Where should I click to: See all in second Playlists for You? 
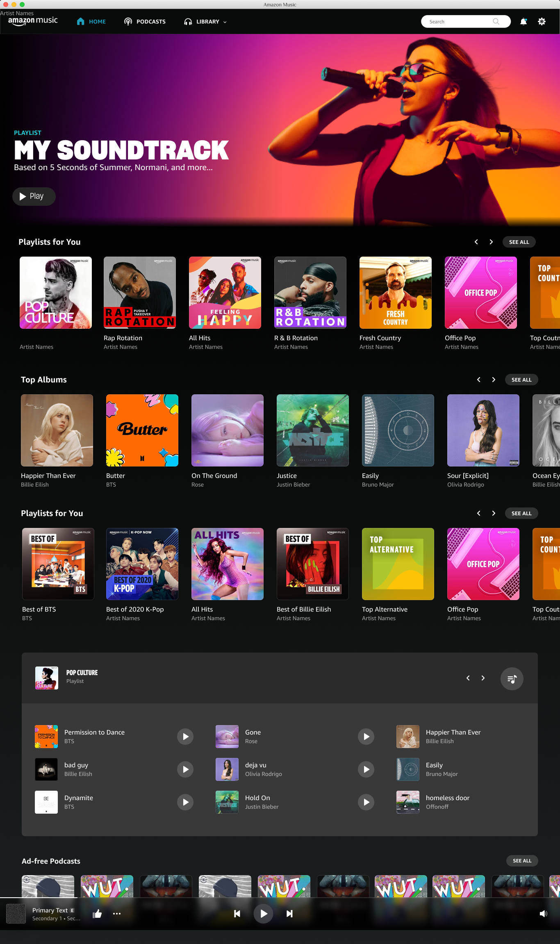521,513
